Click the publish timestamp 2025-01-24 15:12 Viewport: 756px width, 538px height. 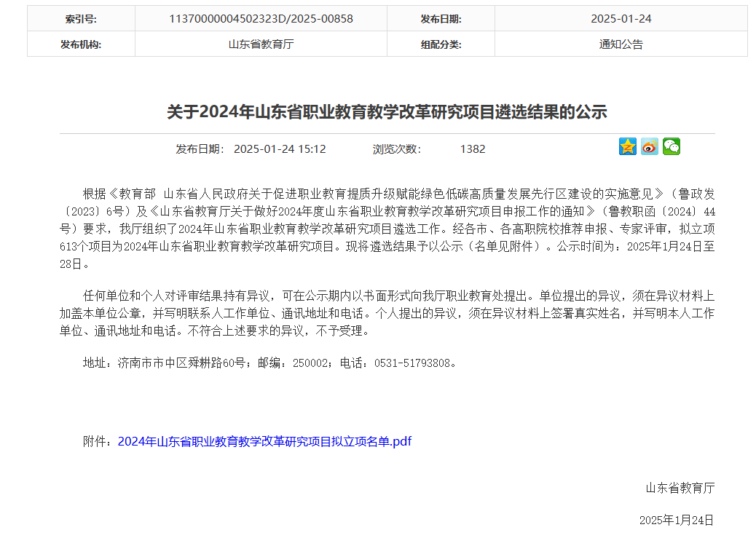(280, 149)
